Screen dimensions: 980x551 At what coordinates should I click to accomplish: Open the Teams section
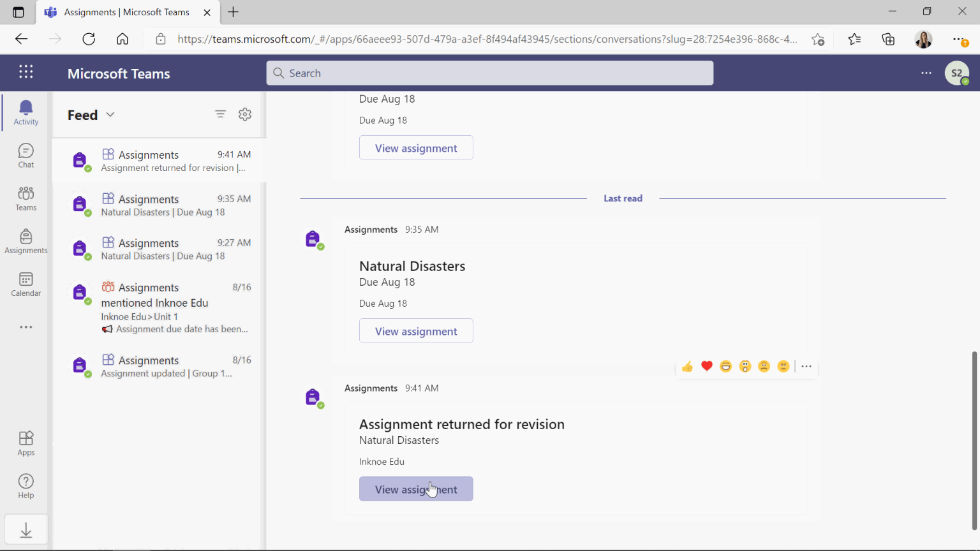coord(26,198)
